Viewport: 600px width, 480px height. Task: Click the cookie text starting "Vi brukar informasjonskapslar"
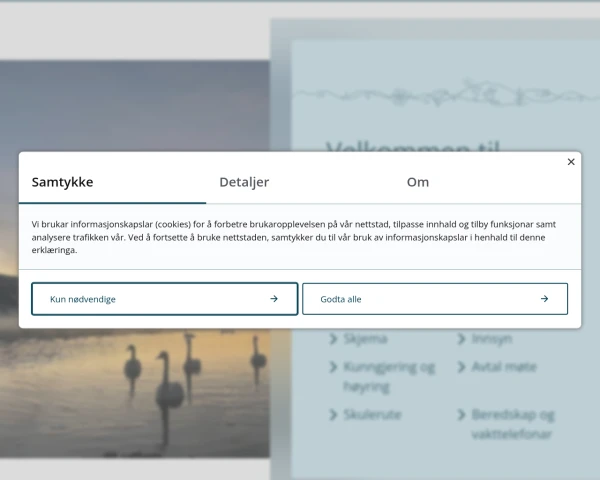click(x=293, y=237)
